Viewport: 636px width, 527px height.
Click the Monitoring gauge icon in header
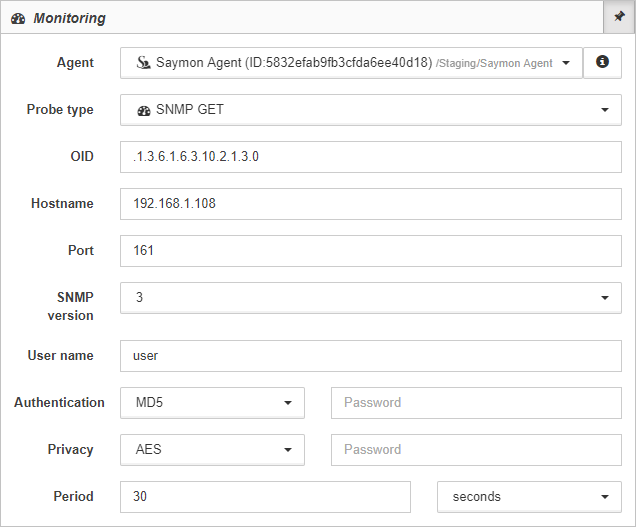(18, 19)
